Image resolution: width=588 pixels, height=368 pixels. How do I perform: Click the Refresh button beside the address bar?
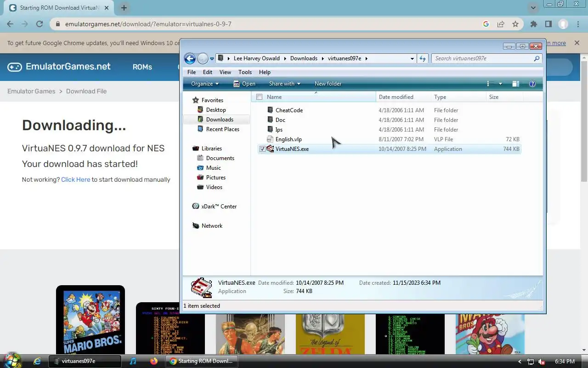coord(423,58)
